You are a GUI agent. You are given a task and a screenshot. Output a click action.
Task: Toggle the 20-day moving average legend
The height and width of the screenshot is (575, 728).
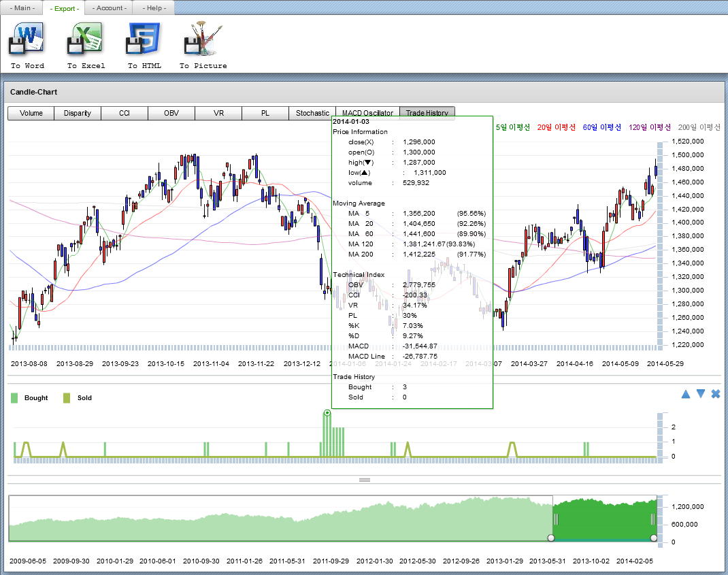coord(556,127)
